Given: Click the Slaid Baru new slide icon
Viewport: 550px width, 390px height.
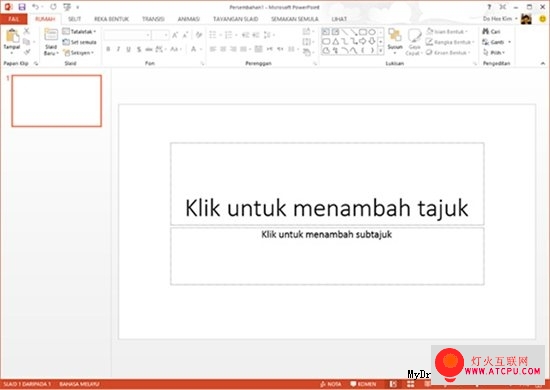Looking at the screenshot, I should pyautogui.click(x=51, y=35).
